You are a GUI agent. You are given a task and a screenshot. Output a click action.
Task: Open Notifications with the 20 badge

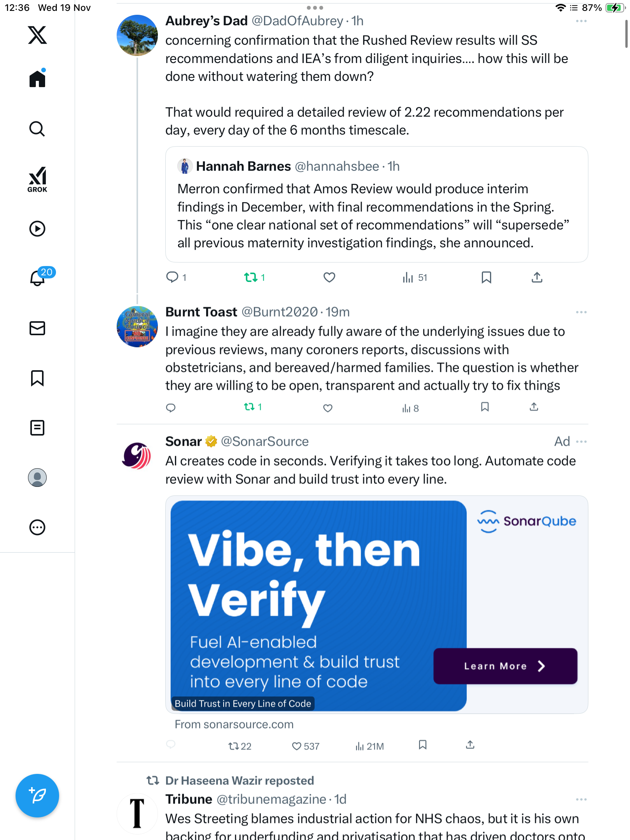pyautogui.click(x=38, y=278)
